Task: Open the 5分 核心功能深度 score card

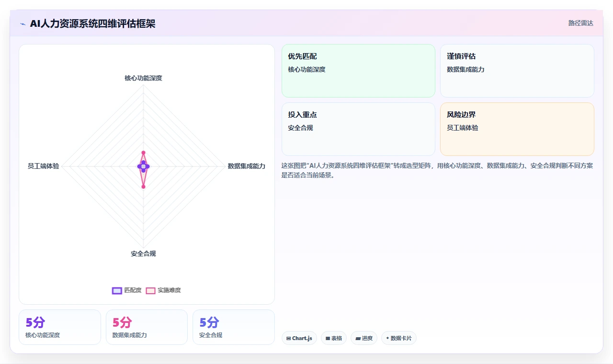Action: [60, 327]
